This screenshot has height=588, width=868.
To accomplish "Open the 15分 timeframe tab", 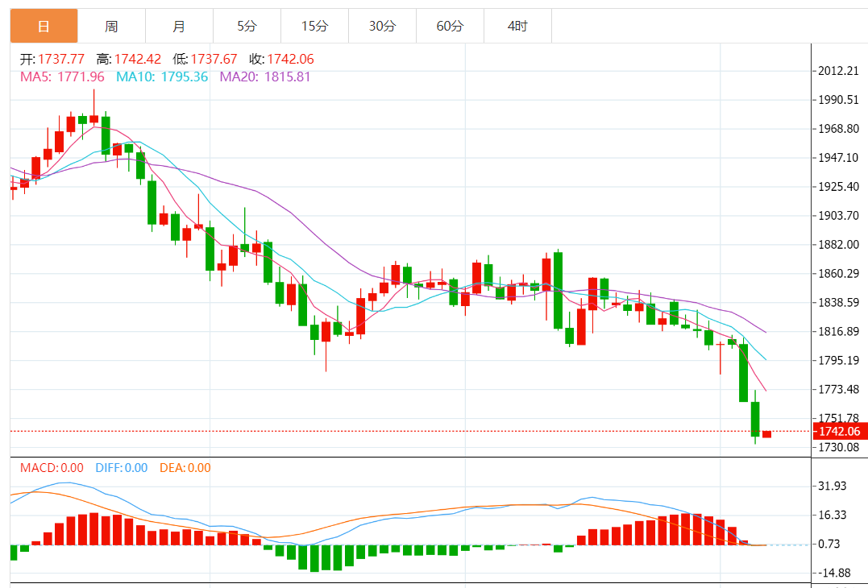I will (x=314, y=26).
